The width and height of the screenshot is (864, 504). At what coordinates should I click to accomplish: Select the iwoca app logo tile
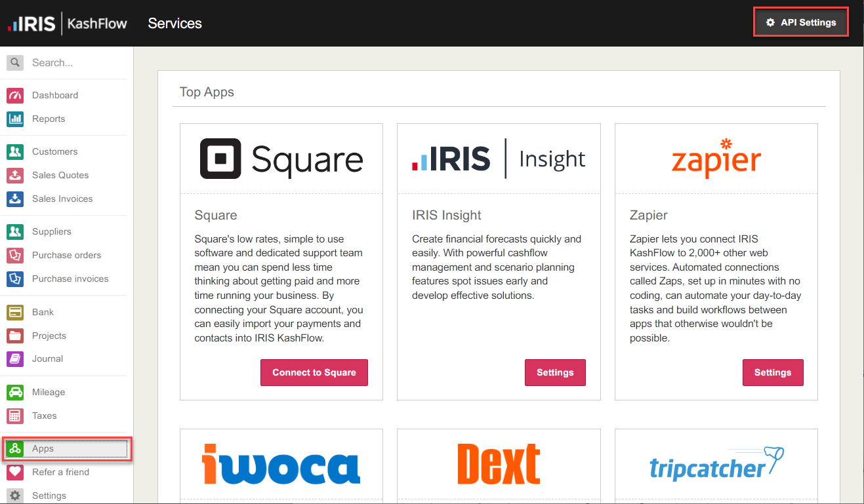coord(281,464)
